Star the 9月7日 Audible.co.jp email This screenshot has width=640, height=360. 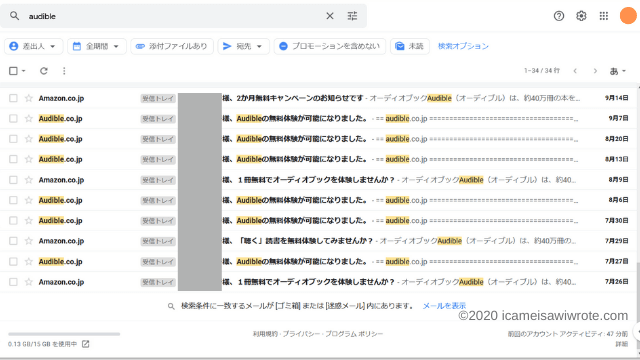click(x=29, y=118)
